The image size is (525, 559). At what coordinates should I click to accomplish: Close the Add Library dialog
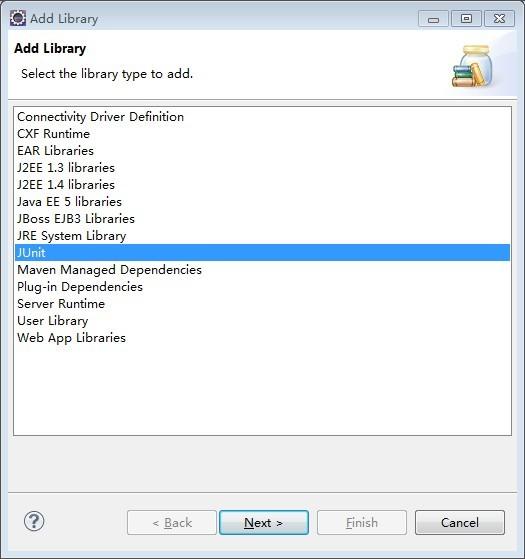pyautogui.click(x=499, y=19)
